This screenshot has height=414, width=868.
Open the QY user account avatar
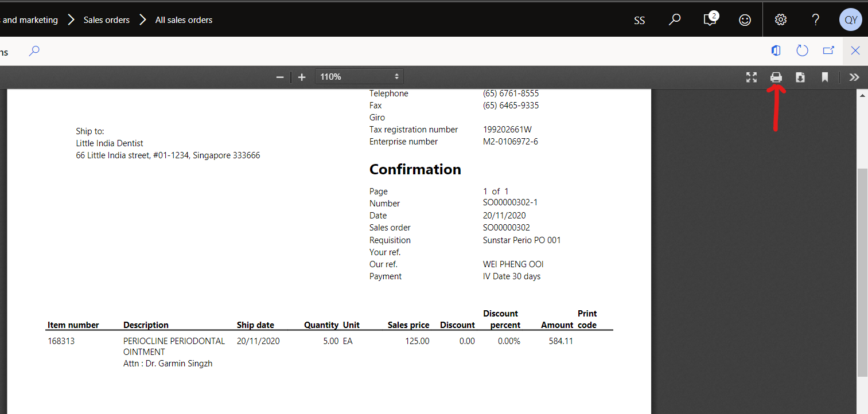pos(851,19)
